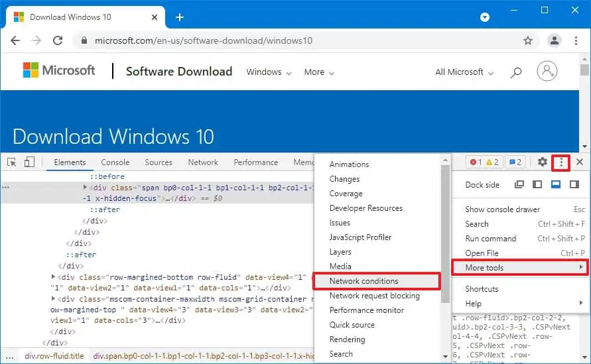
Task: Select Network conditions from More tools
Action: [377, 281]
